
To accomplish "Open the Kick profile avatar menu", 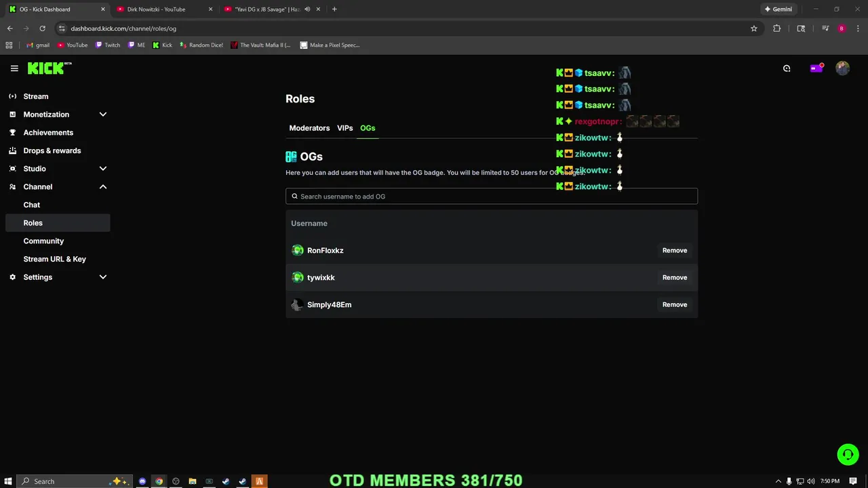I will (x=842, y=68).
